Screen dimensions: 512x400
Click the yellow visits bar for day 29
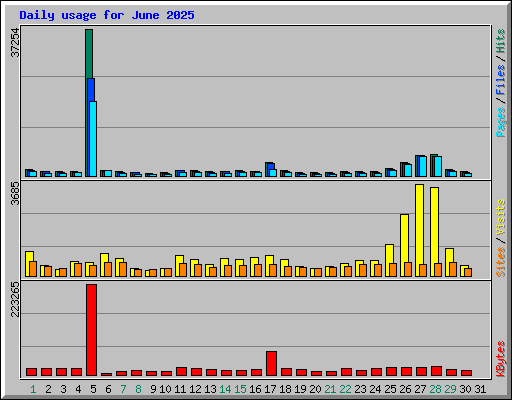click(x=449, y=255)
